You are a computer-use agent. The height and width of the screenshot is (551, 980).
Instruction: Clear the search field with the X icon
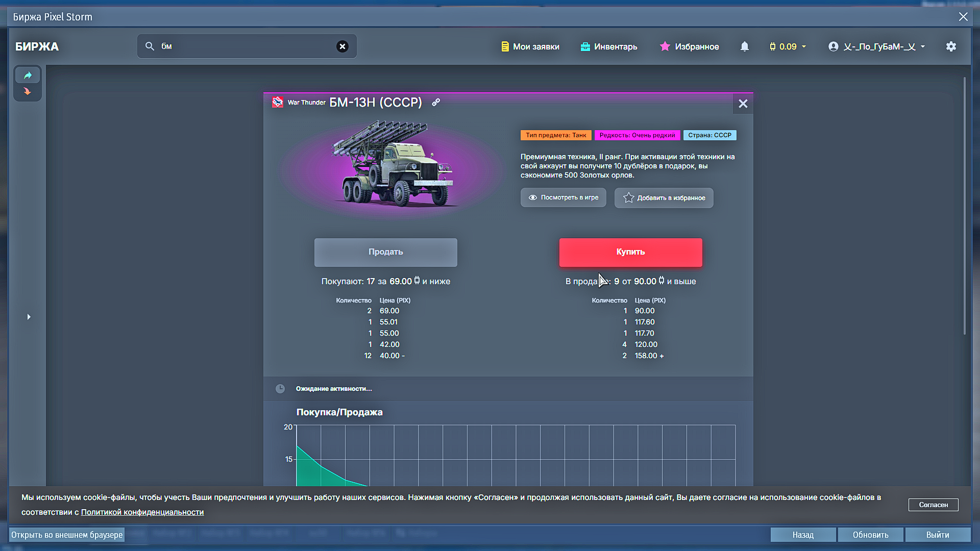[x=342, y=46]
